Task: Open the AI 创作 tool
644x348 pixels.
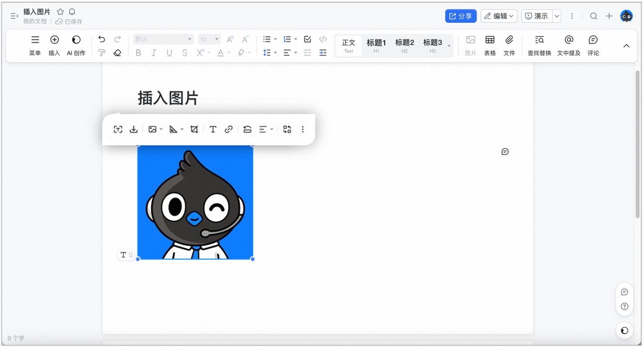Action: pyautogui.click(x=76, y=45)
